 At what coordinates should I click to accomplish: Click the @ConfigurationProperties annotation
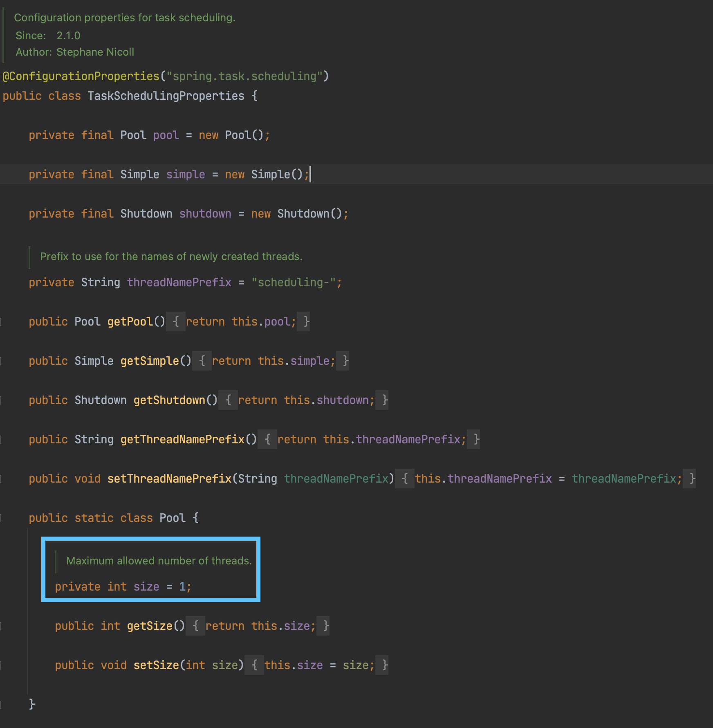coord(81,76)
